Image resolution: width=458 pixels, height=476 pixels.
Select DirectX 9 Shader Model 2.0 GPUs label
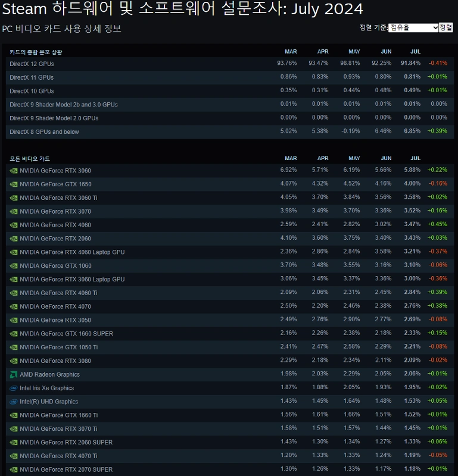tap(54, 118)
